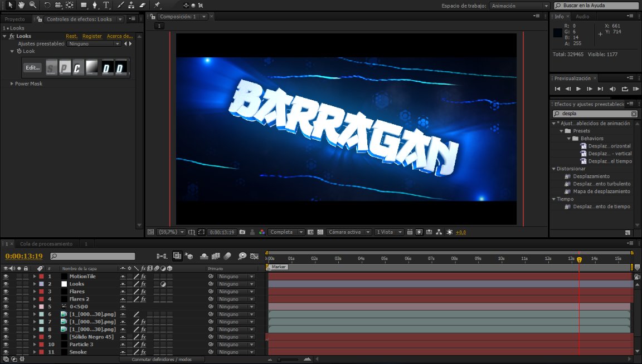Viewport: 642px width, 364px height.
Task: Open Show Channel color management icon
Action: tap(261, 232)
